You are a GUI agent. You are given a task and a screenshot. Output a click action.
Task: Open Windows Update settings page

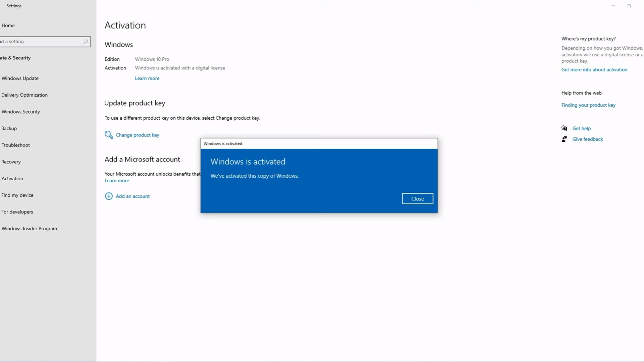click(20, 78)
